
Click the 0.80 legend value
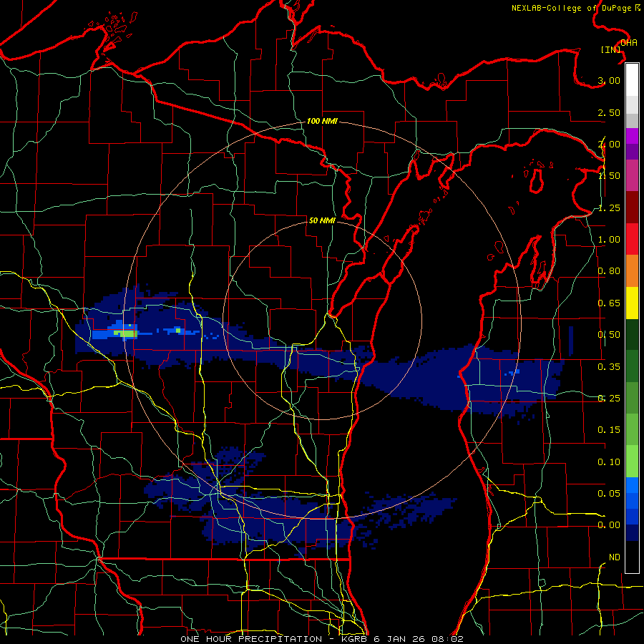click(x=609, y=271)
